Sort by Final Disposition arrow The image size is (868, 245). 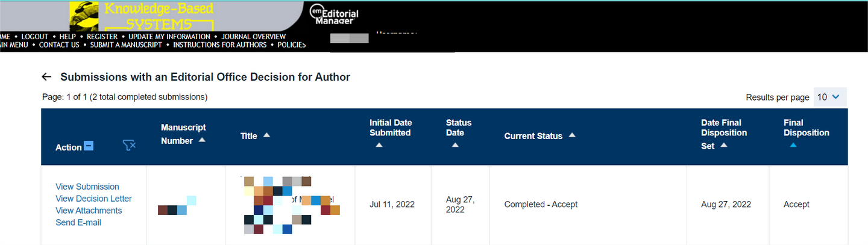tap(793, 145)
